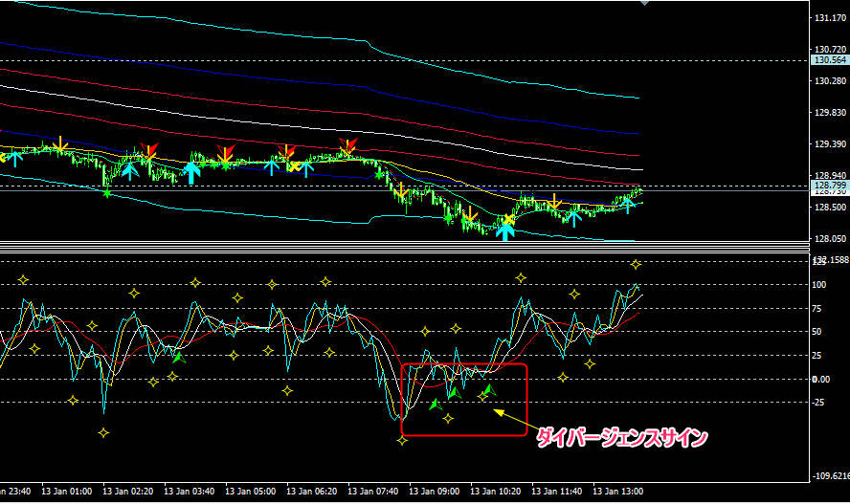Select the yellow down arrow above the 01:00 candles

60,143
